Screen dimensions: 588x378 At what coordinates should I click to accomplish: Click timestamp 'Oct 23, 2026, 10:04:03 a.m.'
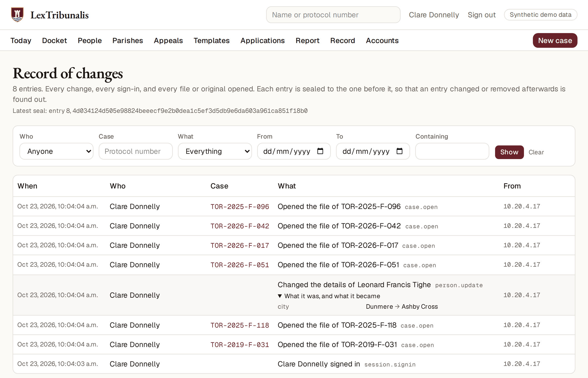pos(58,364)
